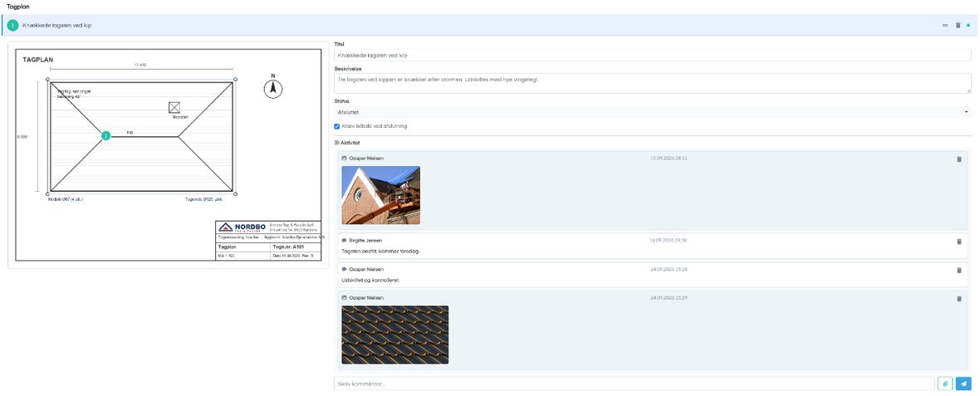
Task: Click the timestamp 16.09.2026 09:30
Action: (x=669, y=241)
